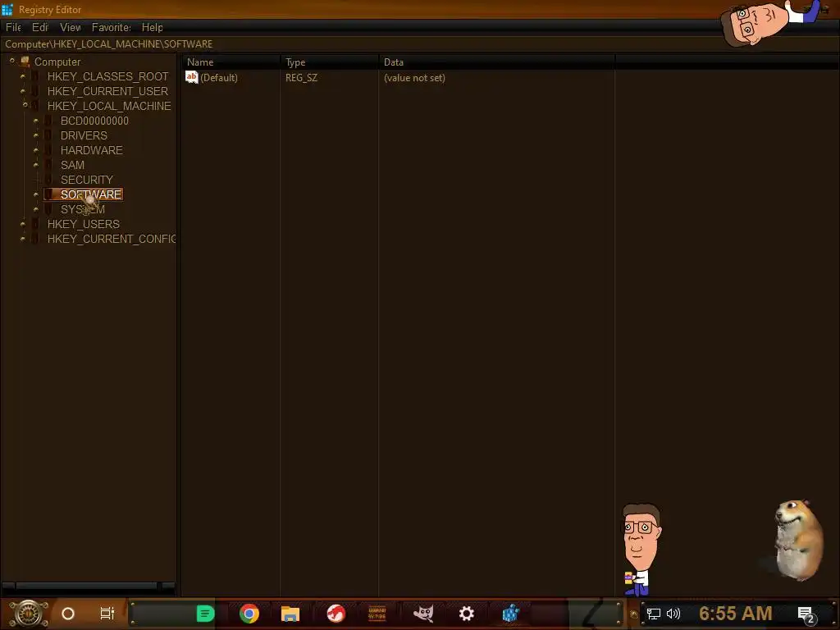Select BCD00000000 key
The width and height of the screenshot is (840, 630).
94,121
